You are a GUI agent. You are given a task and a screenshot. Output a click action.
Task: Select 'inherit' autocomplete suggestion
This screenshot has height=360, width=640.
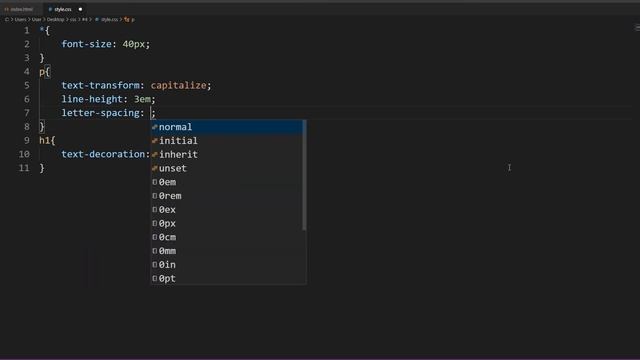228,155
